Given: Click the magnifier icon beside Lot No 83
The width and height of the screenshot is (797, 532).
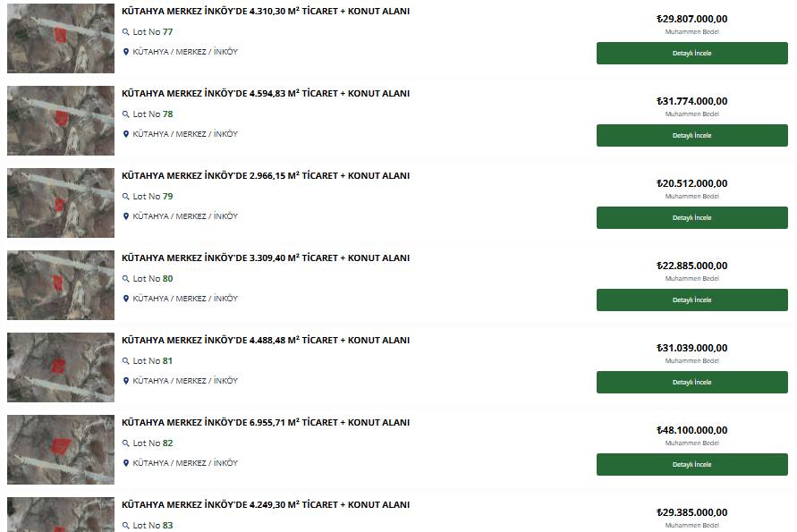Looking at the screenshot, I should click(125, 526).
